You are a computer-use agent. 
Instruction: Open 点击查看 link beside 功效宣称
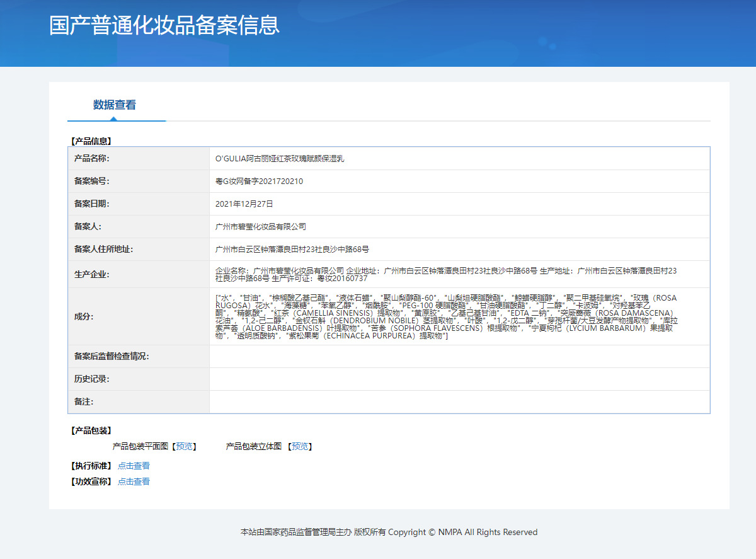pyautogui.click(x=134, y=482)
